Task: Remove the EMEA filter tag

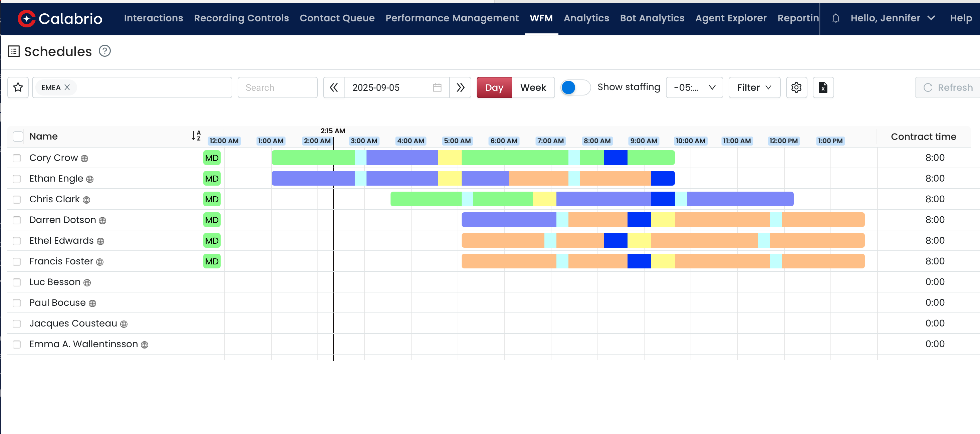Action: point(67,87)
